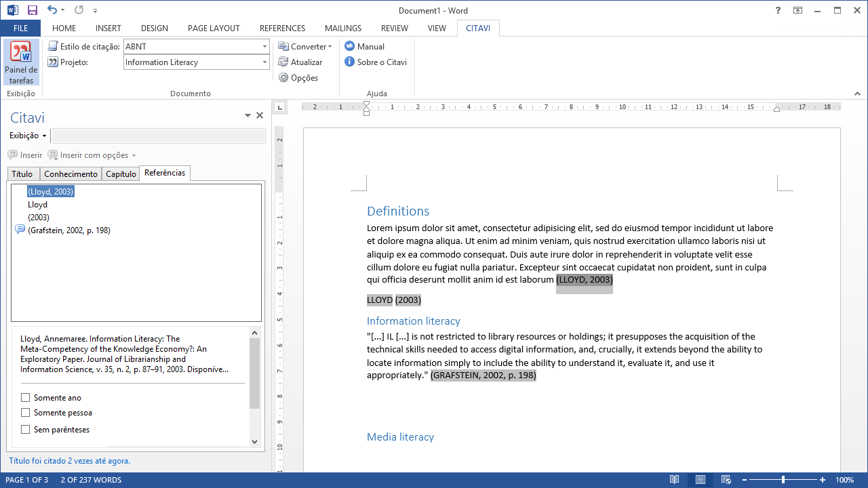Click the Media literacy heading
This screenshot has height=488, width=868.
(x=400, y=437)
